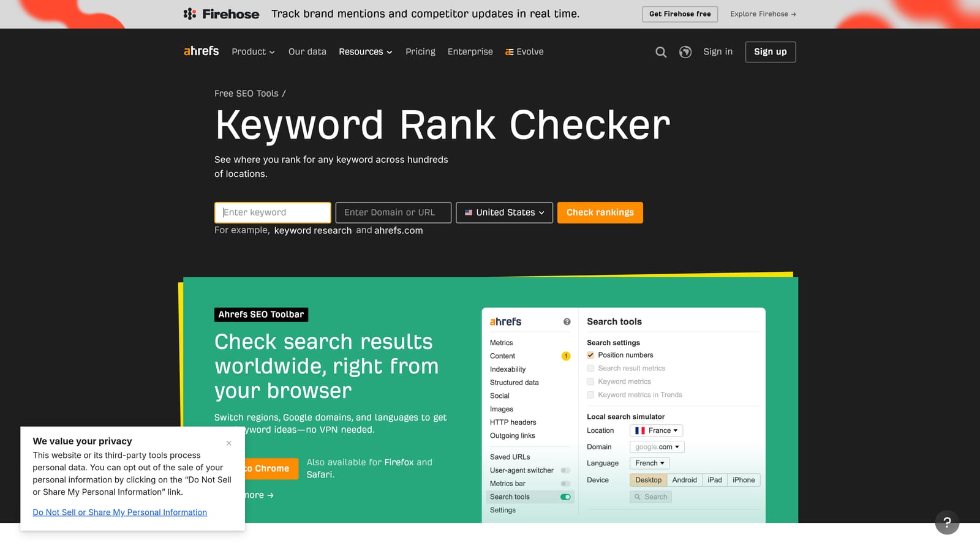Screen dimensions: 980x551
Task: Click the Firehose logo icon
Action: (190, 13)
